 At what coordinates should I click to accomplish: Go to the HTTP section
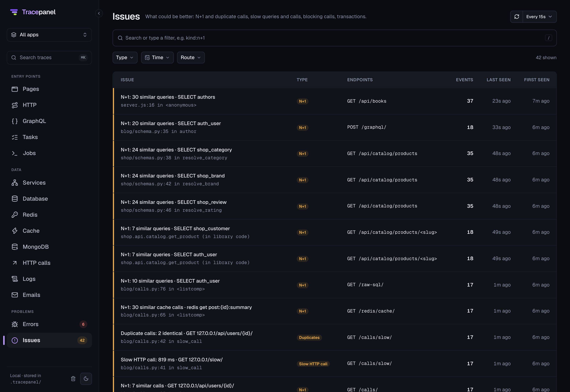pos(49,105)
